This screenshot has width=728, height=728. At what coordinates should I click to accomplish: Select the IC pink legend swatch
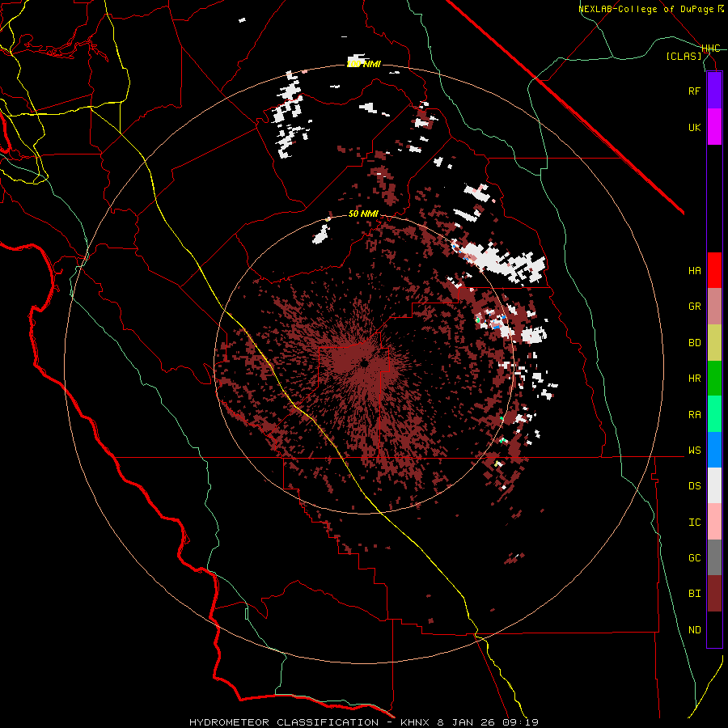coord(714,522)
